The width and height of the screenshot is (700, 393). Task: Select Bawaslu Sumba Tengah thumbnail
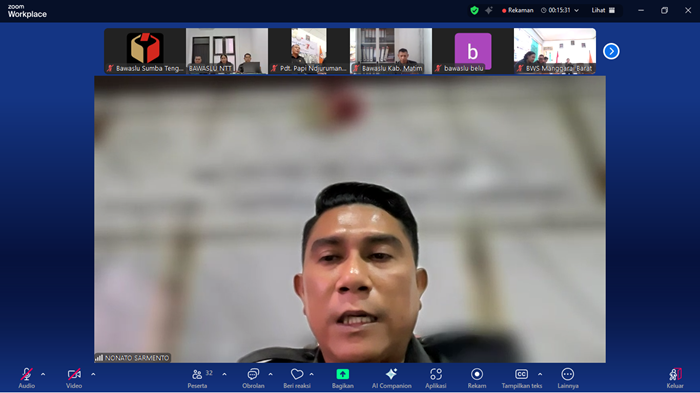(x=145, y=51)
